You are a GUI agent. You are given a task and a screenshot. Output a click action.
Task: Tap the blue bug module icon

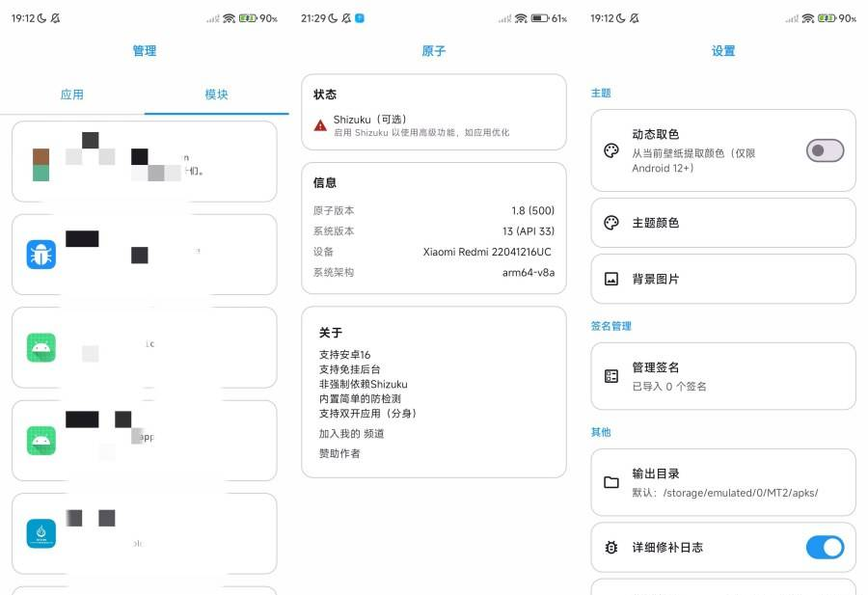click(x=41, y=255)
